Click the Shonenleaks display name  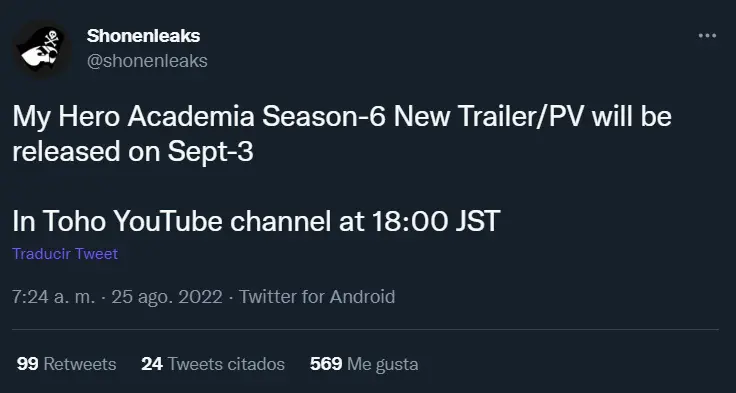tap(143, 36)
